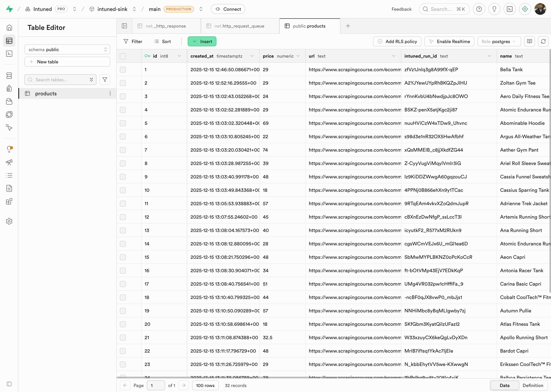This screenshot has width=551, height=392.
Task: Open the Table Editor icon in sidebar
Action: point(9,41)
